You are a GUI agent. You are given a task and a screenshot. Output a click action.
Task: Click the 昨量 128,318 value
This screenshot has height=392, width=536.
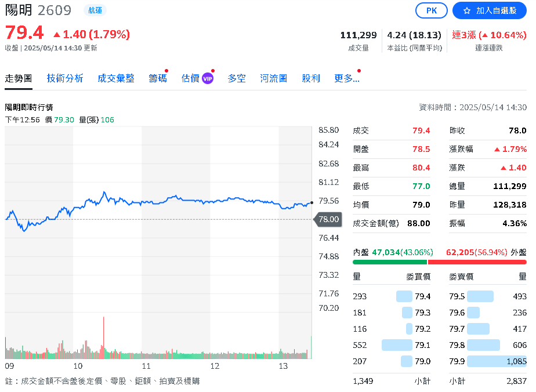(x=510, y=205)
